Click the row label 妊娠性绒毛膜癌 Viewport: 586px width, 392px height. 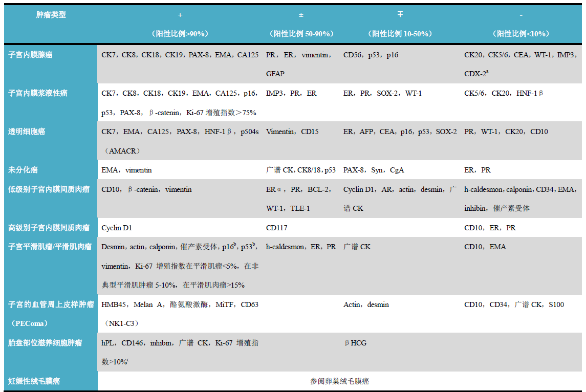pyautogui.click(x=34, y=381)
